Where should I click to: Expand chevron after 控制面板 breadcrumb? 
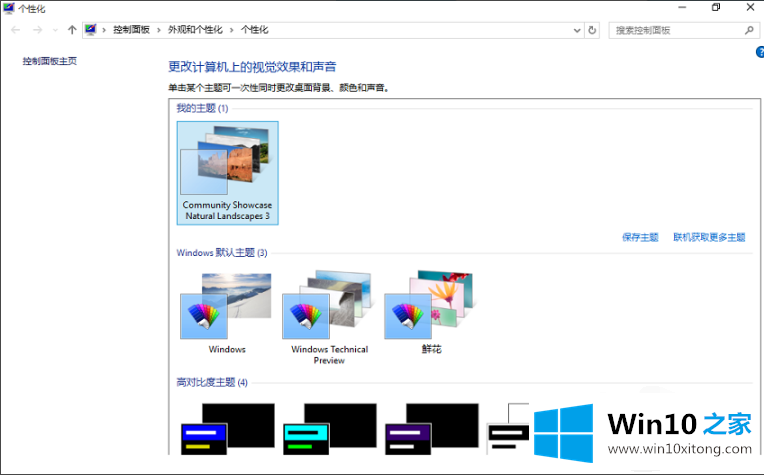(159, 30)
